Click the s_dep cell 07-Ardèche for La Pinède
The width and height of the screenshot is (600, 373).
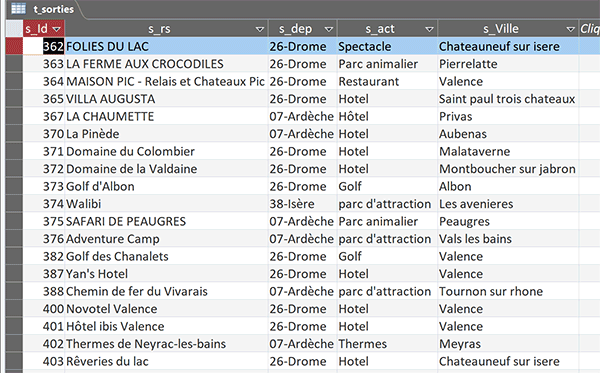pos(303,134)
